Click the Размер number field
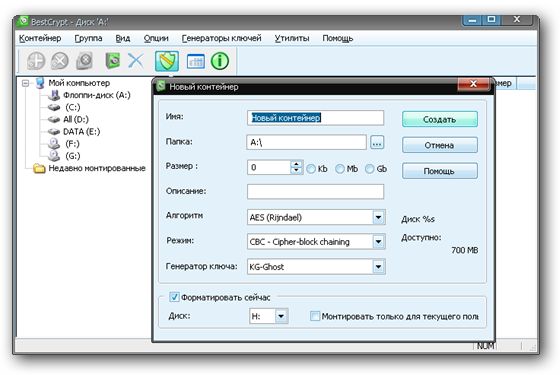 click(x=269, y=167)
